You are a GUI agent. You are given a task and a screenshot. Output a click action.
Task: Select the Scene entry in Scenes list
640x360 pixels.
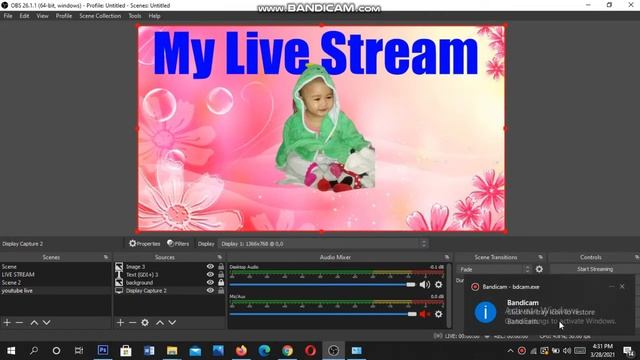[56, 267]
